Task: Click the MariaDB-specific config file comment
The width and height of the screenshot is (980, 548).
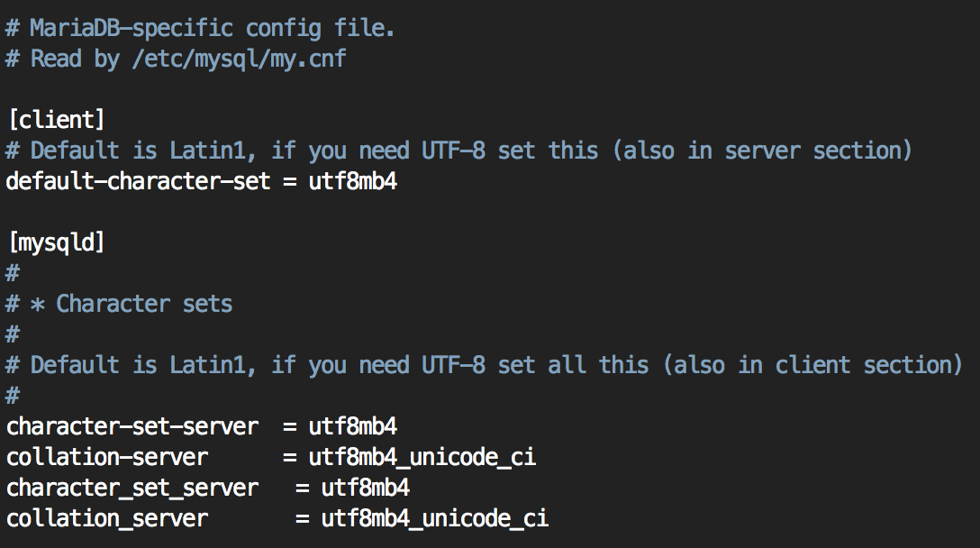Action: pyautogui.click(x=200, y=28)
